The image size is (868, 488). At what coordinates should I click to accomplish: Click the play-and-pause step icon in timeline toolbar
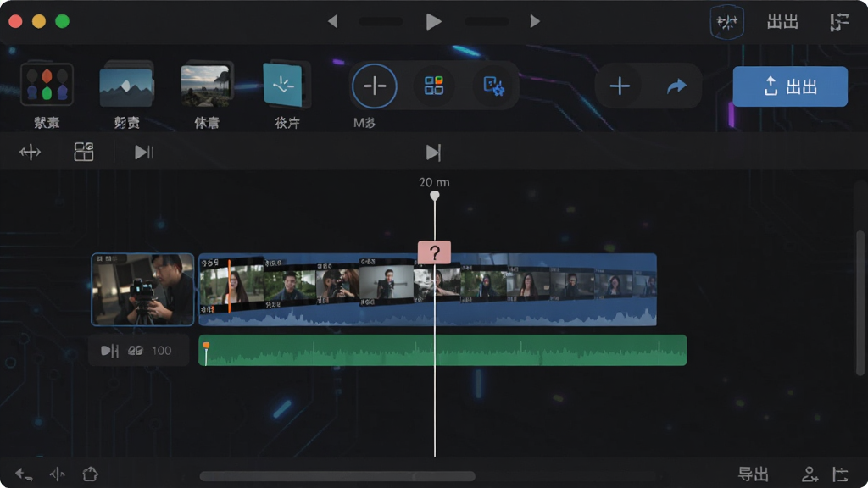(143, 152)
